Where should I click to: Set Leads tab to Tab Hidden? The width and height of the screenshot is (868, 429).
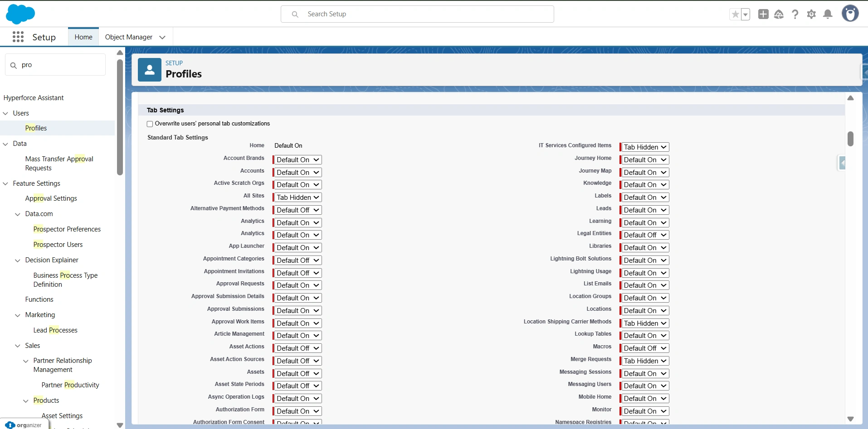point(644,210)
